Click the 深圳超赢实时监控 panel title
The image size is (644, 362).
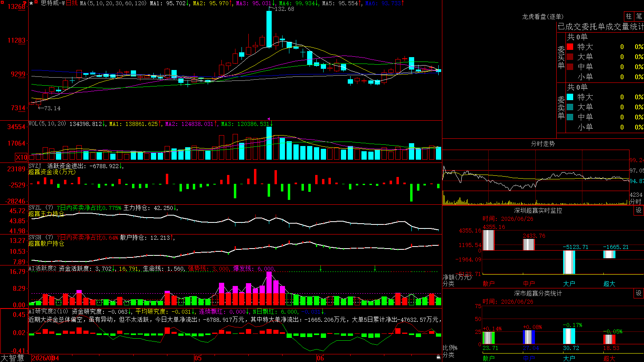(x=538, y=210)
